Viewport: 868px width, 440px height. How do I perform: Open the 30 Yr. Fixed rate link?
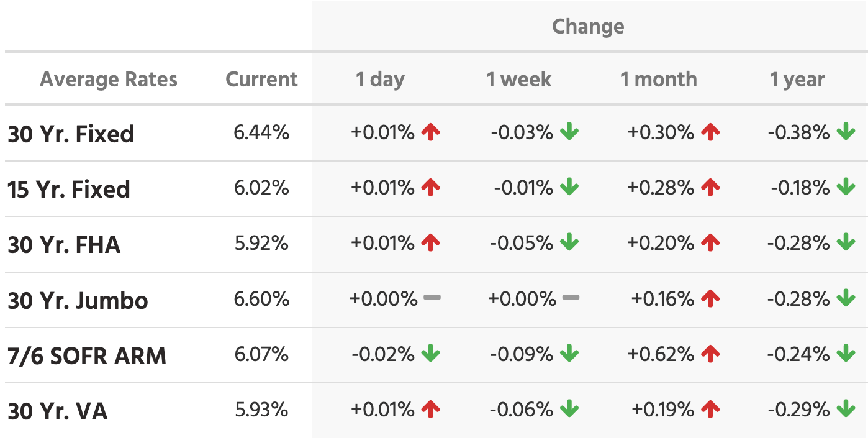71,134
